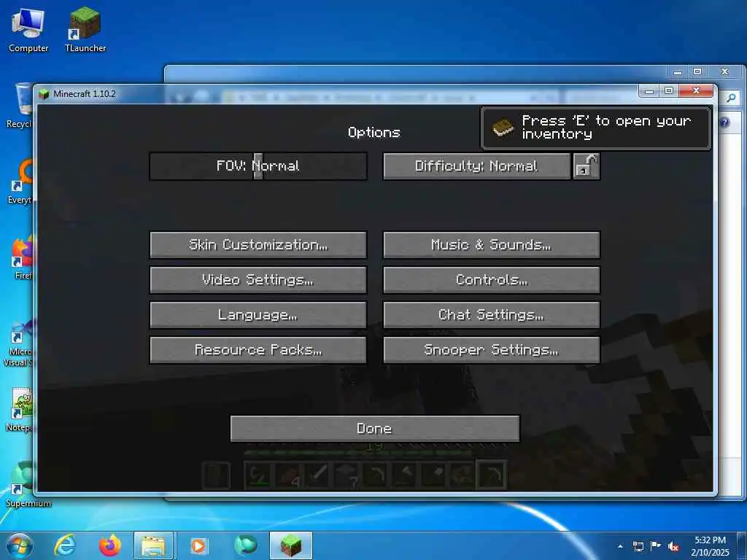Select the Minecraft taskbar button
747x560 pixels.
(291, 545)
